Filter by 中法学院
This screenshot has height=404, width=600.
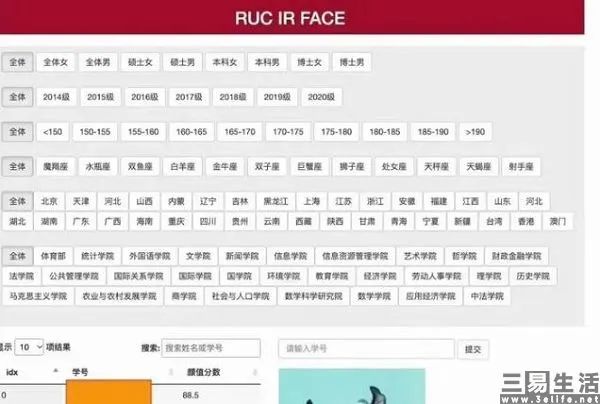[487, 296]
